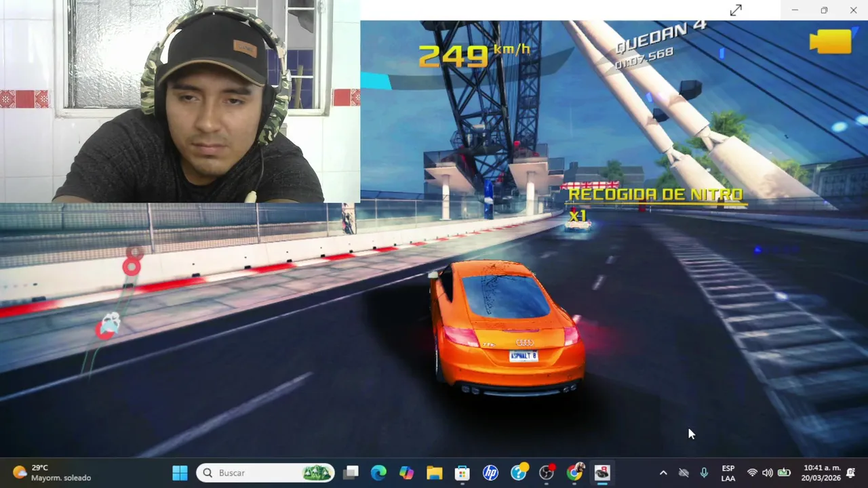The width and height of the screenshot is (868, 488).
Task: Open the Copilot app on the taskbar
Action: [406, 472]
